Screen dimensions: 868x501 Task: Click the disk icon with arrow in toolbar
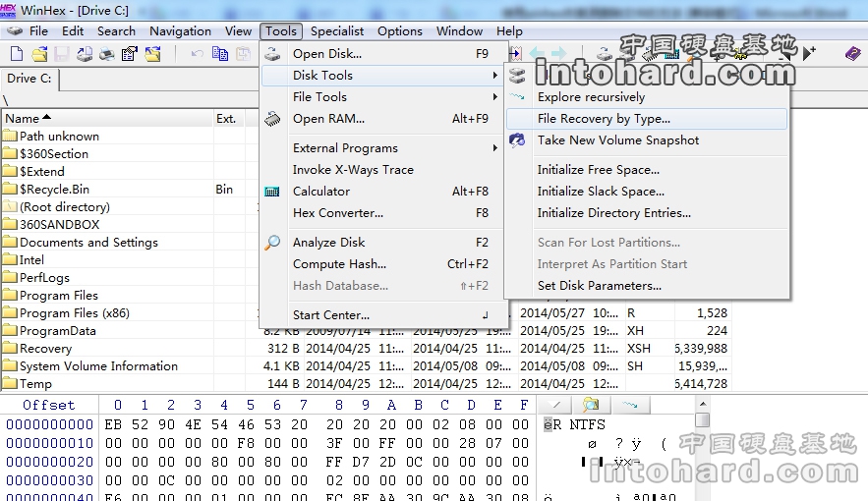pos(85,54)
